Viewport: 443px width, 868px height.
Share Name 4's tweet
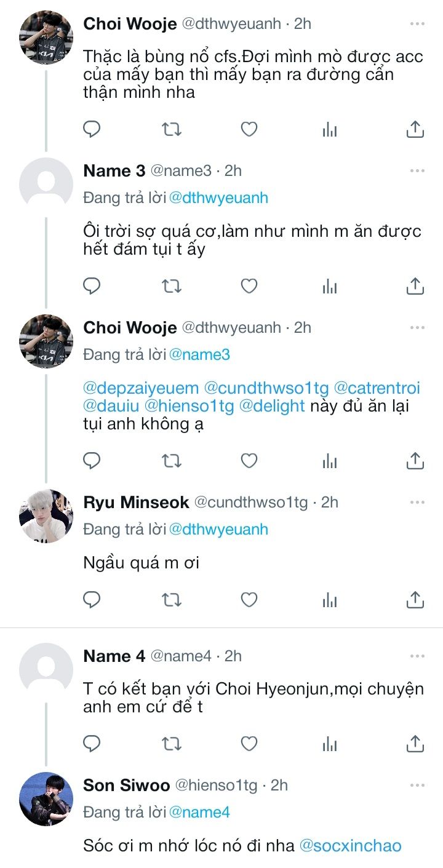coord(415,743)
